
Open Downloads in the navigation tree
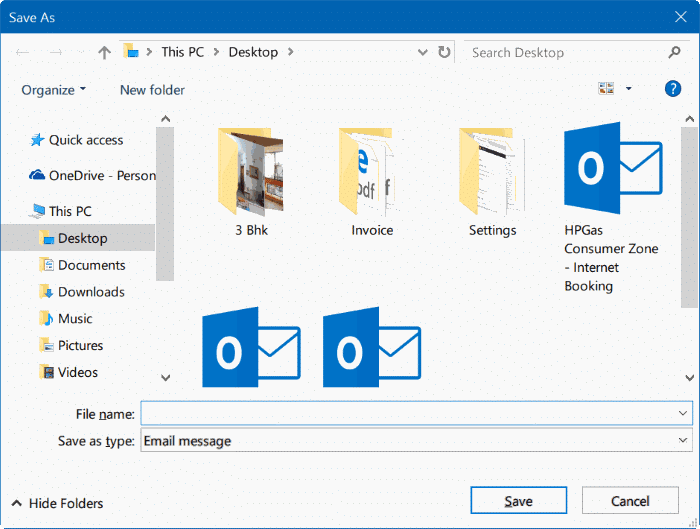tap(91, 292)
